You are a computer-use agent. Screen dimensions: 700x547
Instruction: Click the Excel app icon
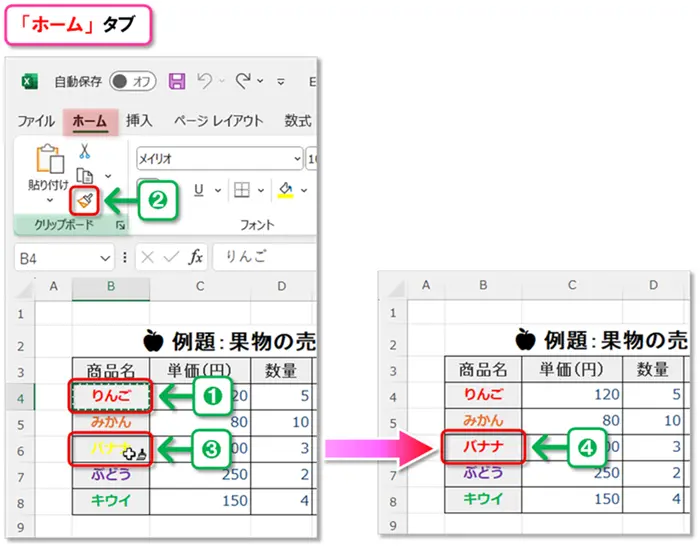click(x=30, y=82)
